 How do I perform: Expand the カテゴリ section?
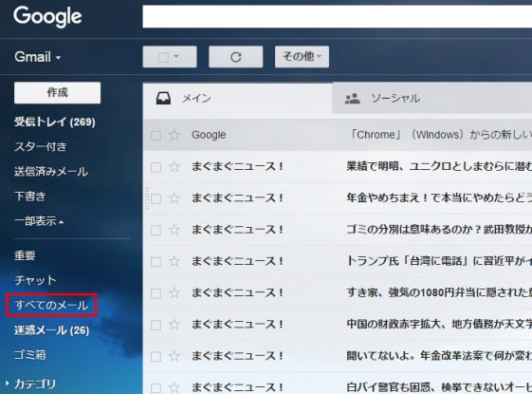pyautogui.click(x=31, y=385)
